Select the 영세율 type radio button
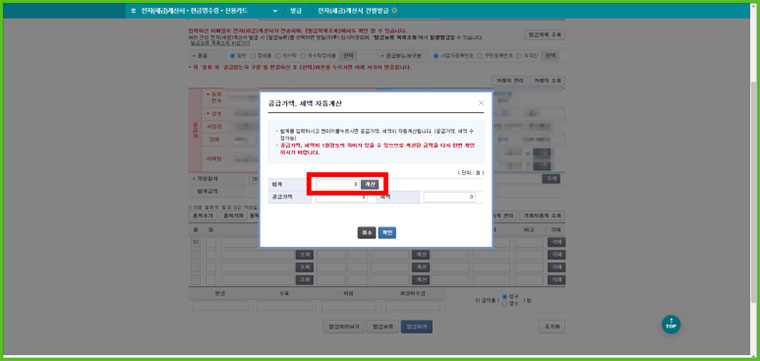 (x=253, y=56)
